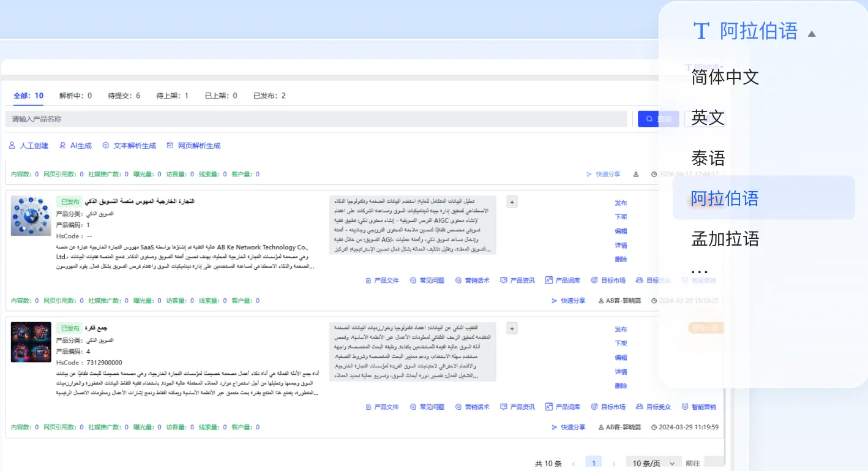Select 孟加拉语 in the language menu
The width and height of the screenshot is (868, 471).
[x=725, y=238]
